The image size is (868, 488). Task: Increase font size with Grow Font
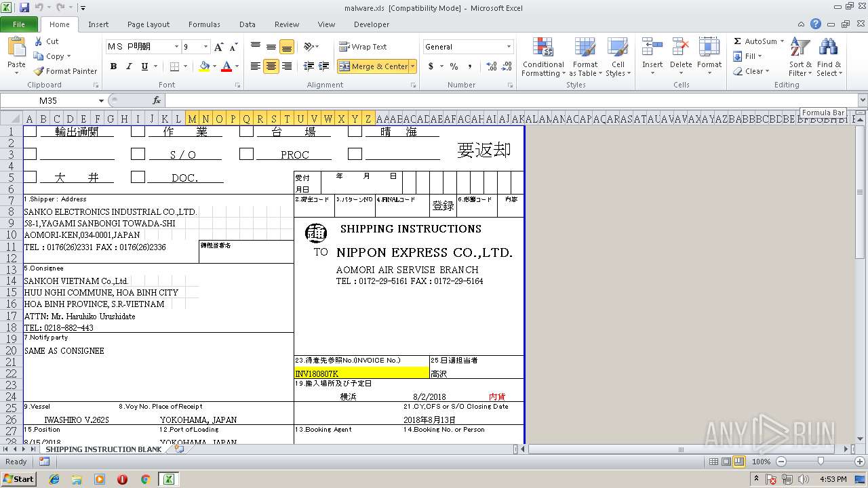pos(218,47)
